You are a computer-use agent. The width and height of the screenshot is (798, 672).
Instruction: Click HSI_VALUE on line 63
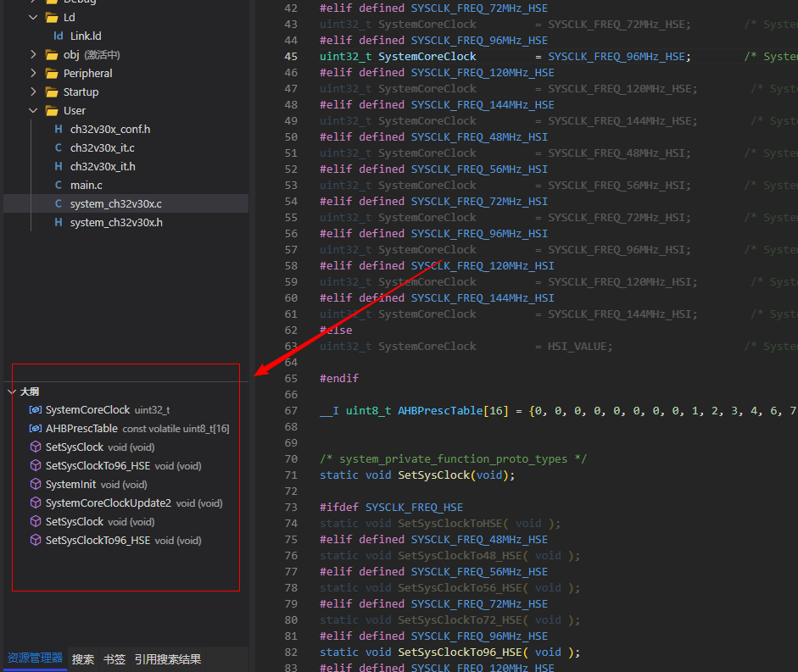(x=578, y=347)
